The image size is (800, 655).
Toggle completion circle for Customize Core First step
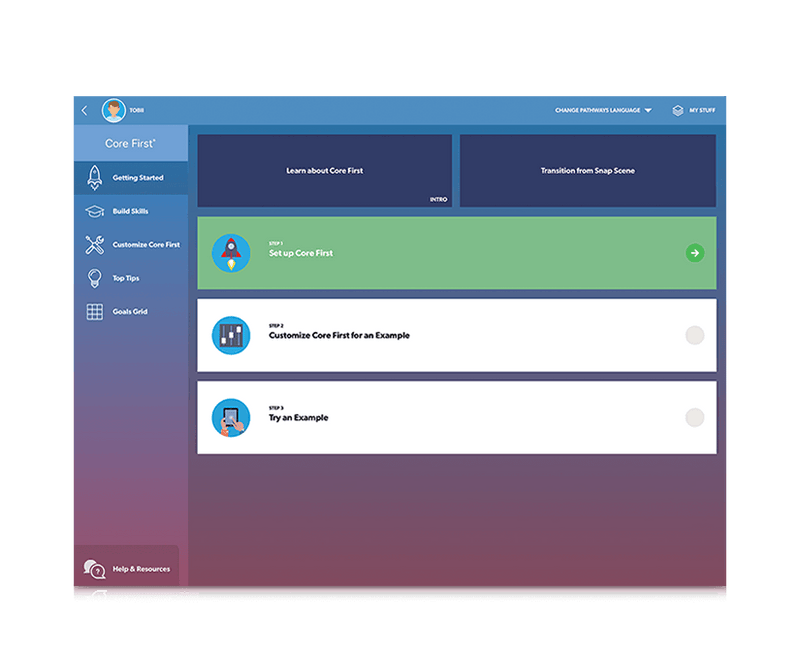pos(695,335)
